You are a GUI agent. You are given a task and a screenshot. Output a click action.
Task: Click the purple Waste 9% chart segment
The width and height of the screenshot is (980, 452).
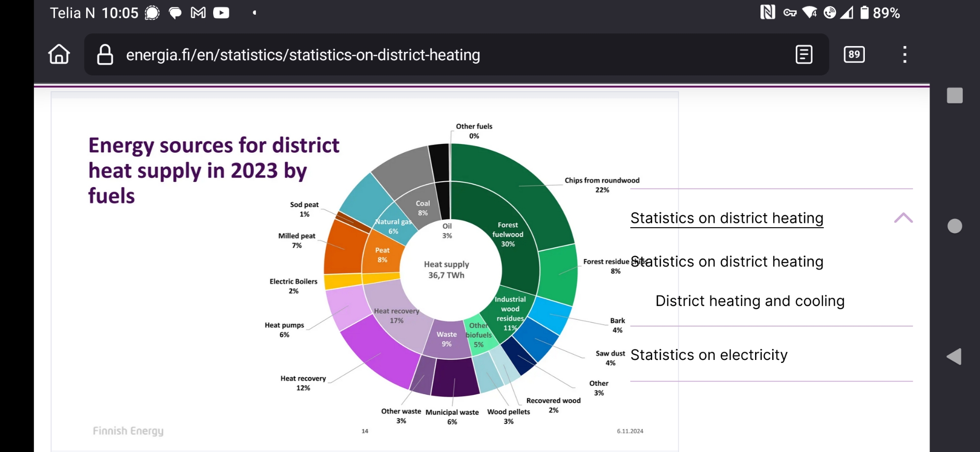click(446, 339)
